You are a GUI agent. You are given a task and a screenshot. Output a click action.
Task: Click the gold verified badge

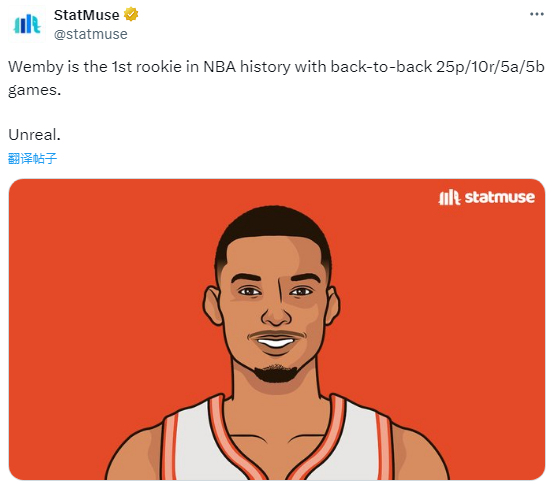coord(131,15)
